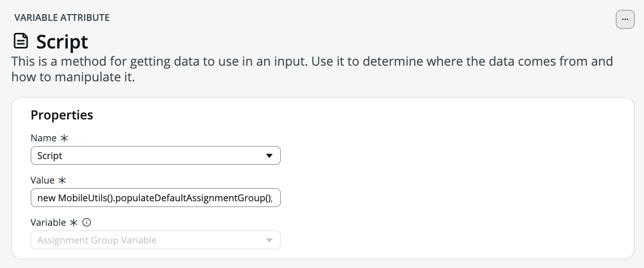Screen dimensions: 644x268
Task: Click the required asterisk beside Name label
Action: (64, 138)
